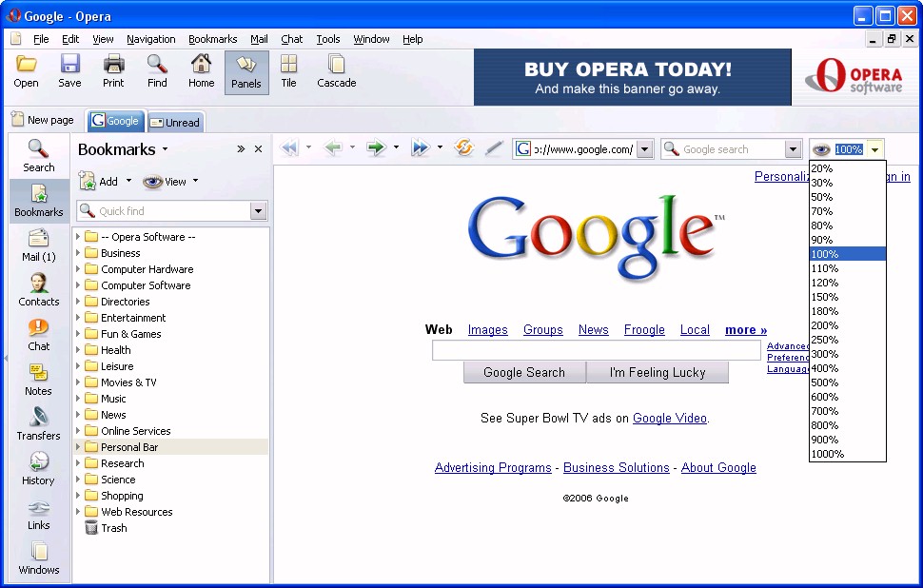Open the Links panel
This screenshot has height=588, width=923.
pyautogui.click(x=38, y=514)
